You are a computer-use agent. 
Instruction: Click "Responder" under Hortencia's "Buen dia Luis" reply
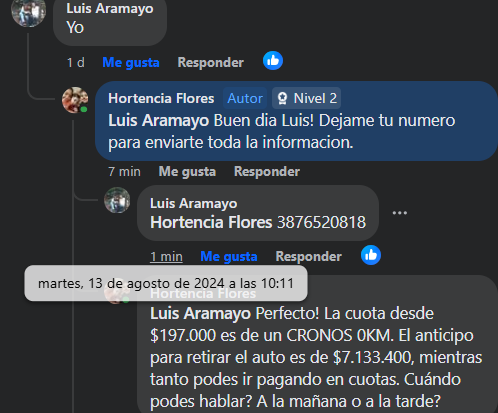pos(267,171)
